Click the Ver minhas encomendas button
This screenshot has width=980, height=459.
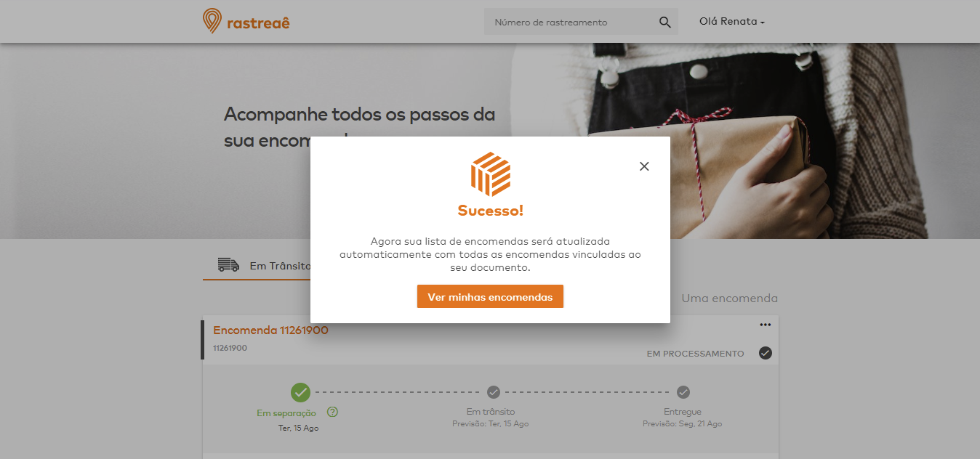click(x=490, y=296)
